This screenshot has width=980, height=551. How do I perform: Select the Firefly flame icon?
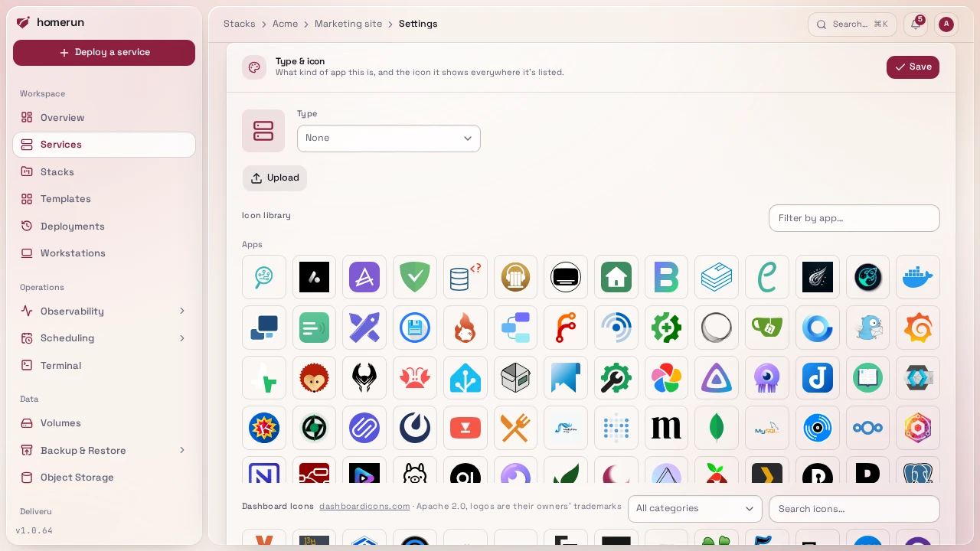click(x=465, y=328)
